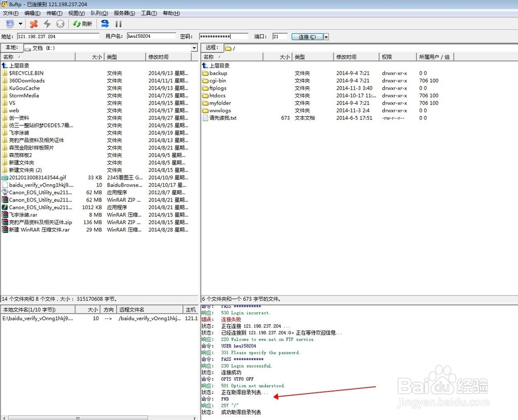Open the site manager computer icon
The width and height of the screenshot is (518, 420).
(x=10, y=24)
